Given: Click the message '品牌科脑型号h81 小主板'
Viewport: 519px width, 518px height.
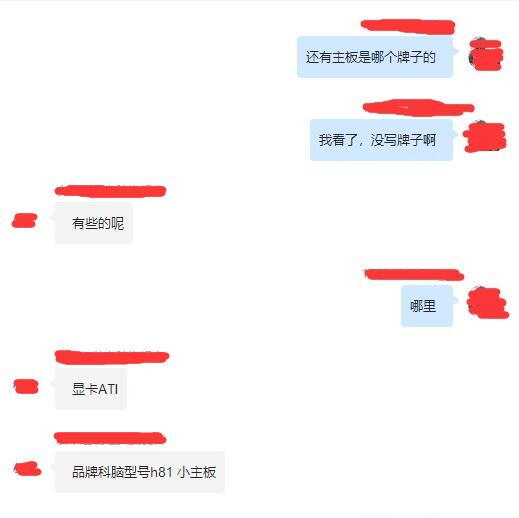Looking at the screenshot, I should [x=140, y=472].
